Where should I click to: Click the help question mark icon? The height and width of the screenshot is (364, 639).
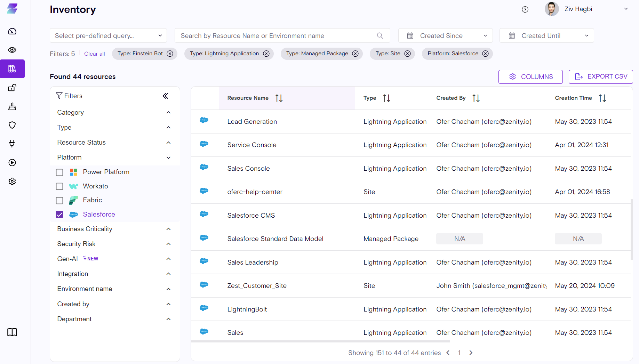click(525, 9)
